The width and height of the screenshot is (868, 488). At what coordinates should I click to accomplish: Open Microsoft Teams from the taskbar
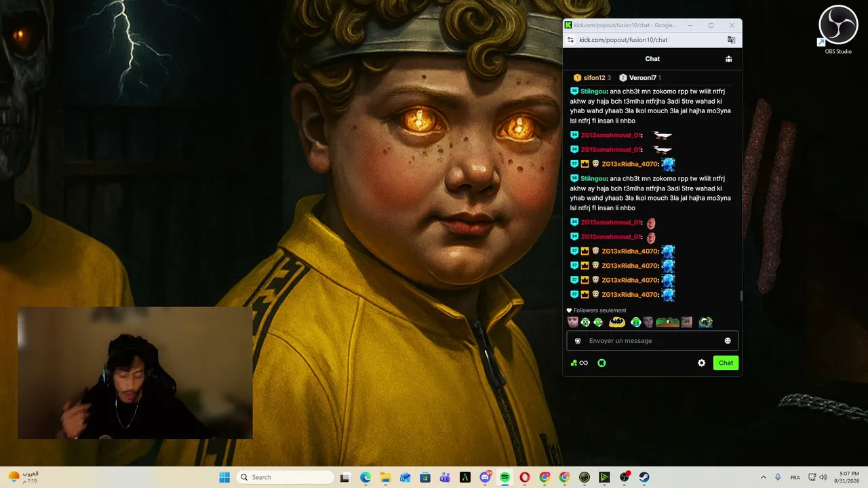click(445, 477)
